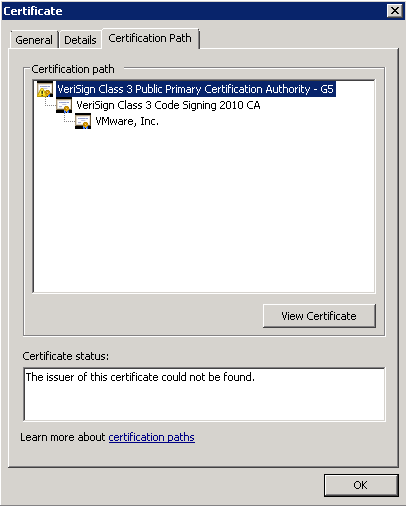Click the Certification path group label
406x506 pixels.
click(x=73, y=69)
